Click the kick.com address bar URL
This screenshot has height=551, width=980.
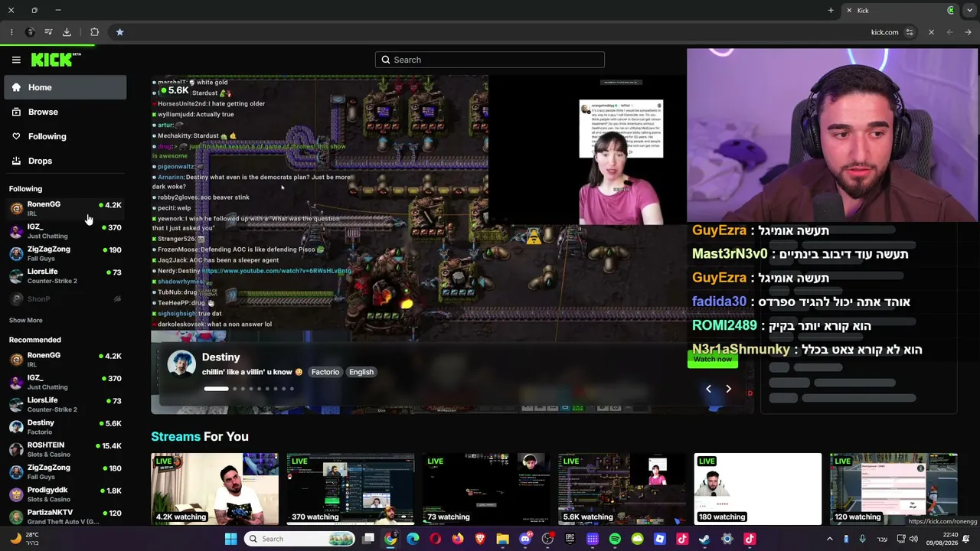click(x=884, y=32)
